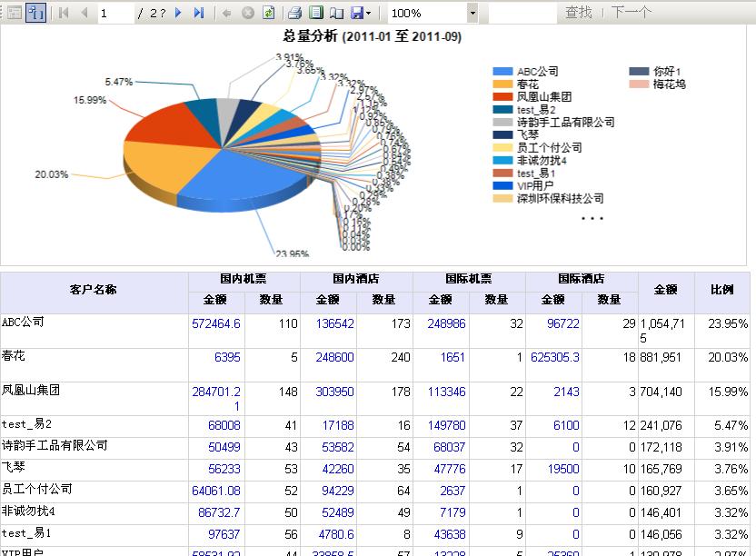The image size is (756, 556).
Task: Open the 100% zoom dropdown
Action: 472,13
